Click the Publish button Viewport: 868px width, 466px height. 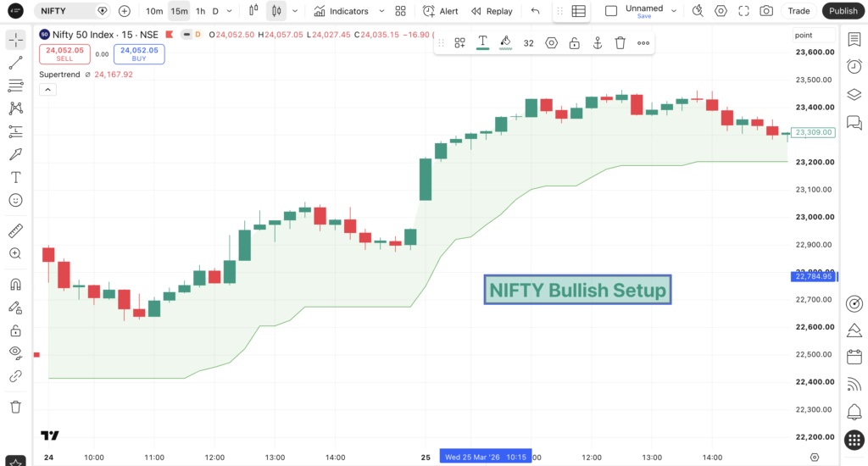(x=843, y=11)
